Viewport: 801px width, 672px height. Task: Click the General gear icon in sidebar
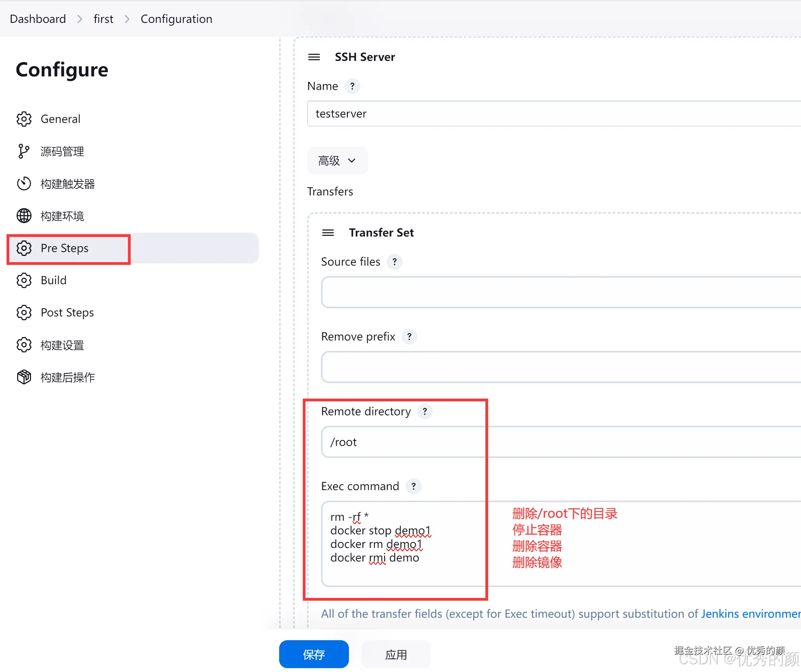point(24,119)
